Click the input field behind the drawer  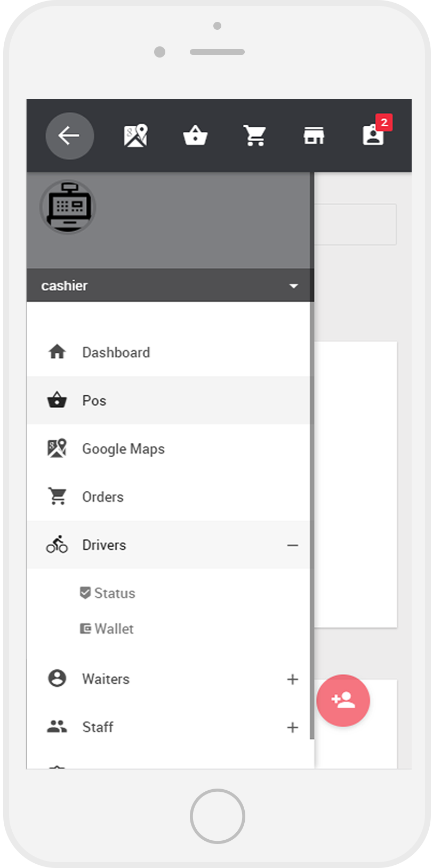click(x=356, y=224)
